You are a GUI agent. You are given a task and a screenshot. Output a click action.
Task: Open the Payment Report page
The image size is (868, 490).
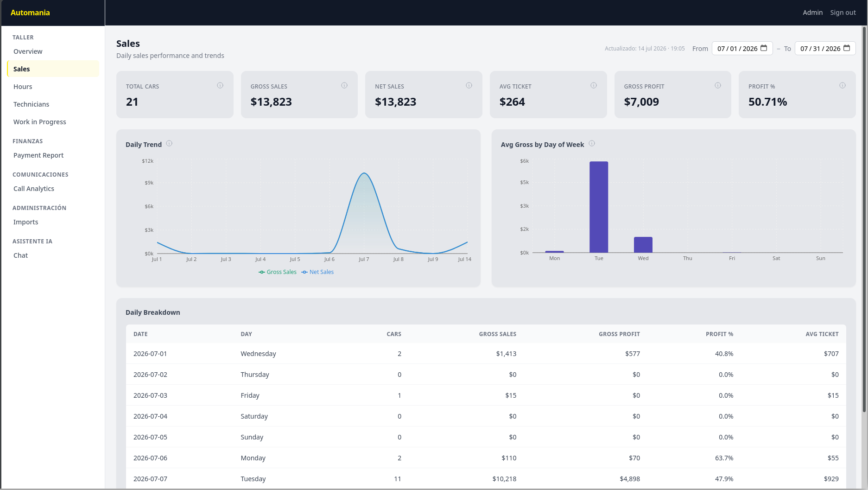pyautogui.click(x=53, y=155)
